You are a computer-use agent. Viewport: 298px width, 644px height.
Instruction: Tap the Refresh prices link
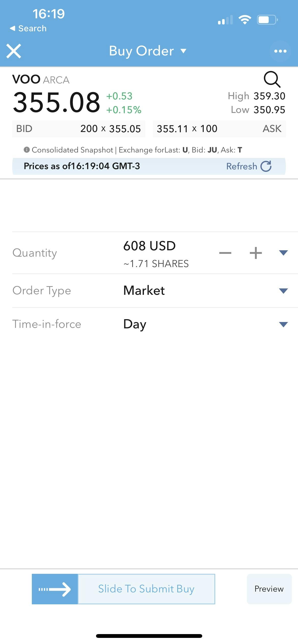(242, 166)
